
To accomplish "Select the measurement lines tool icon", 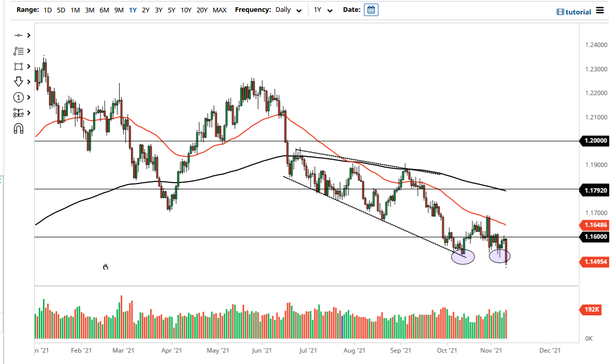I will (x=19, y=113).
